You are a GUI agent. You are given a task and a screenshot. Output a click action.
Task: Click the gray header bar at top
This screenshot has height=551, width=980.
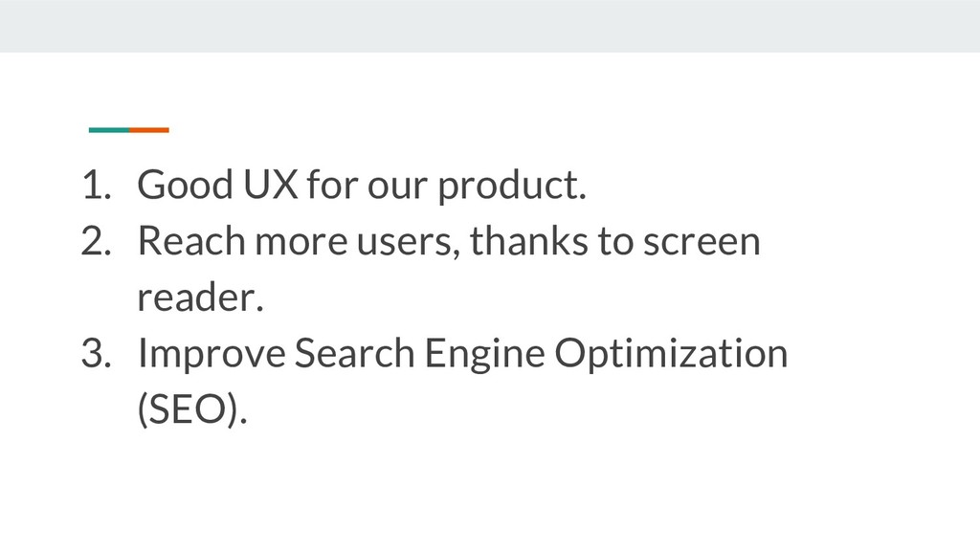point(490,26)
